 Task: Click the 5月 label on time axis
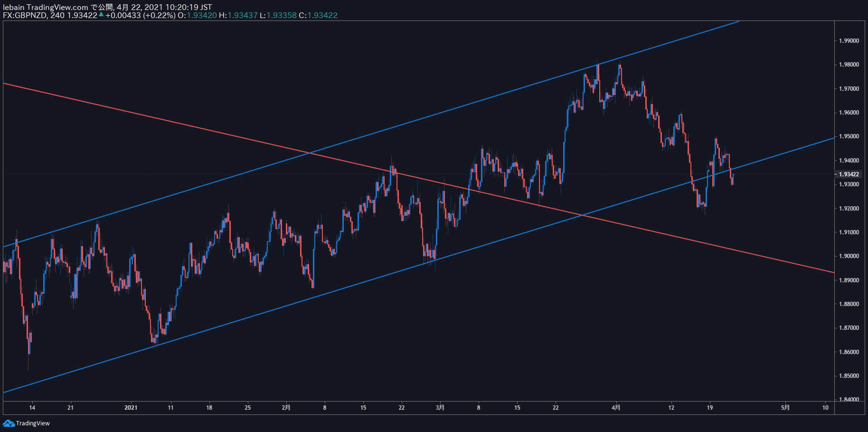click(x=786, y=407)
